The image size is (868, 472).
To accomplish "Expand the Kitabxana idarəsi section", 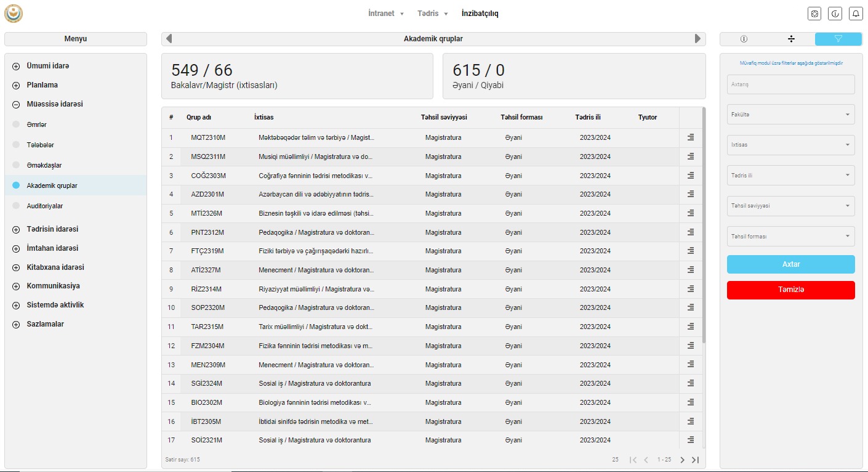I will 16,267.
